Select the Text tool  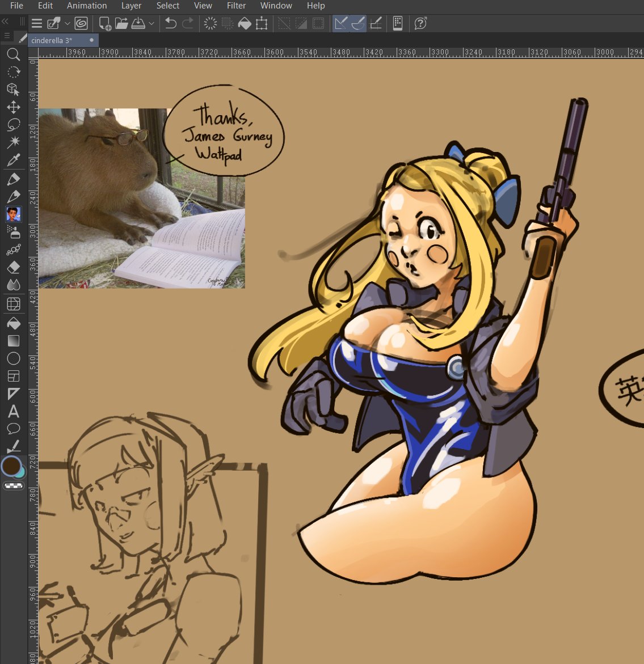click(14, 412)
